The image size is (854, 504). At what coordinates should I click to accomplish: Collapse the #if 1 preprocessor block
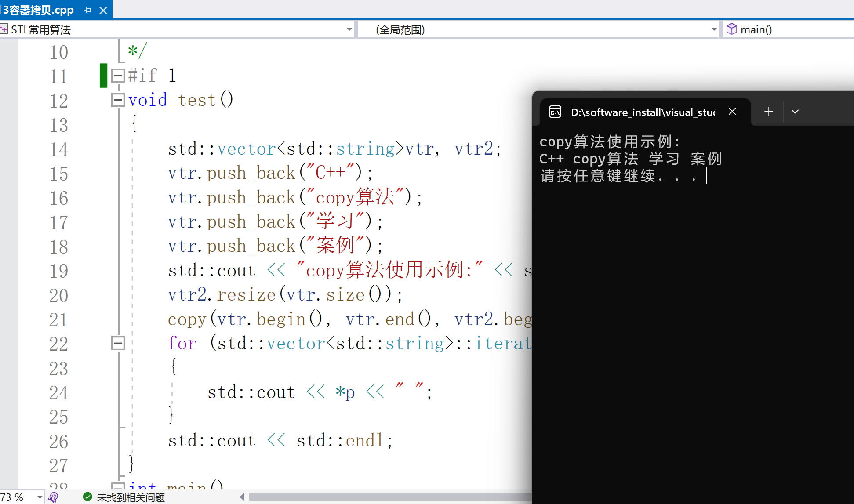pyautogui.click(x=117, y=76)
